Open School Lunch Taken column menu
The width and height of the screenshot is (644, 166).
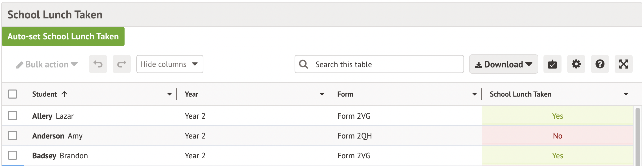(x=626, y=94)
